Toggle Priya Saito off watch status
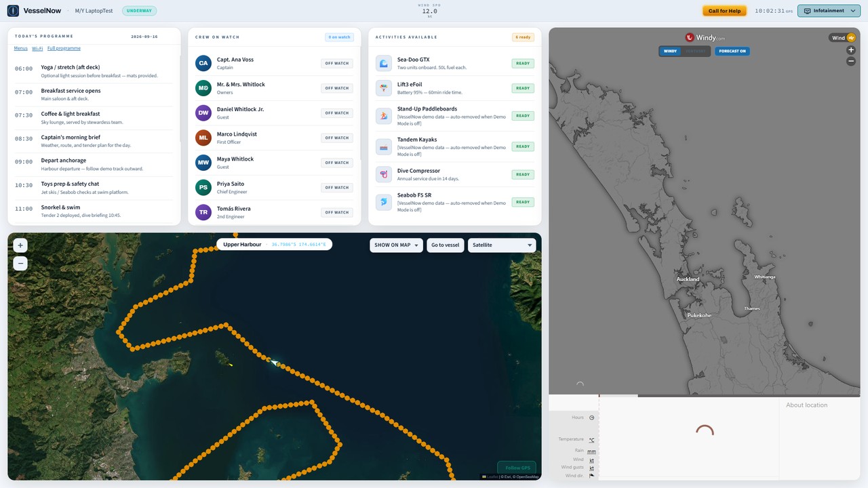868x488 pixels. (337, 188)
